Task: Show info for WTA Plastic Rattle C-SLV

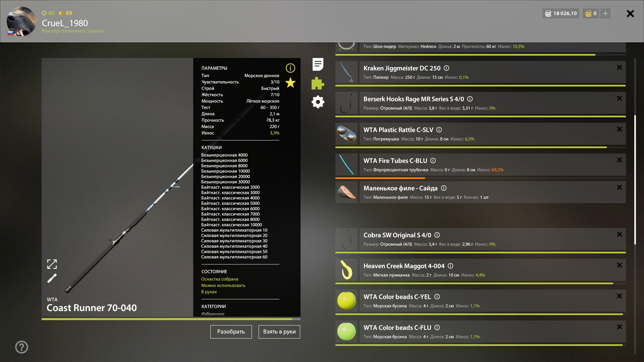Action: tap(439, 130)
